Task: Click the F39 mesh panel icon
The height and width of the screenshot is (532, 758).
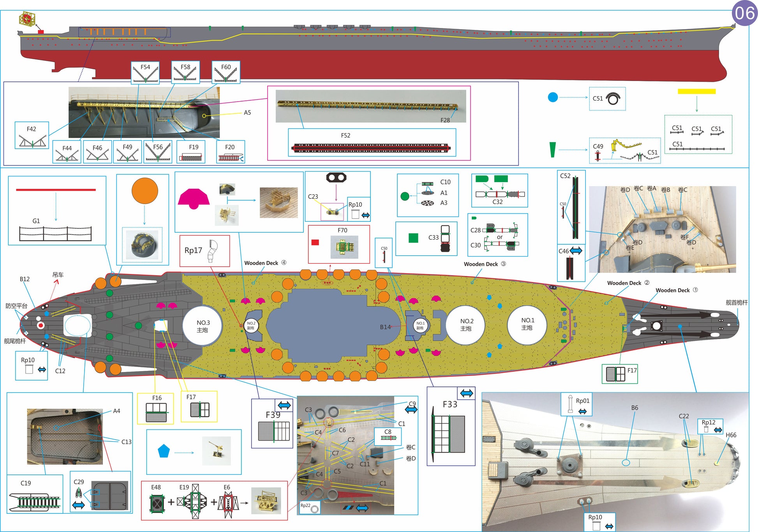Action: [x=274, y=431]
